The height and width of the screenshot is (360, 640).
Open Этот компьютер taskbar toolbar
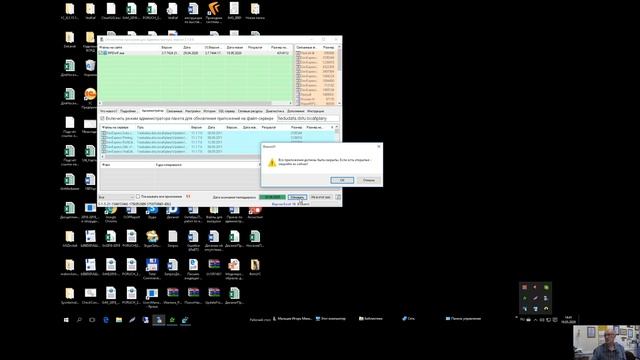tap(331, 318)
